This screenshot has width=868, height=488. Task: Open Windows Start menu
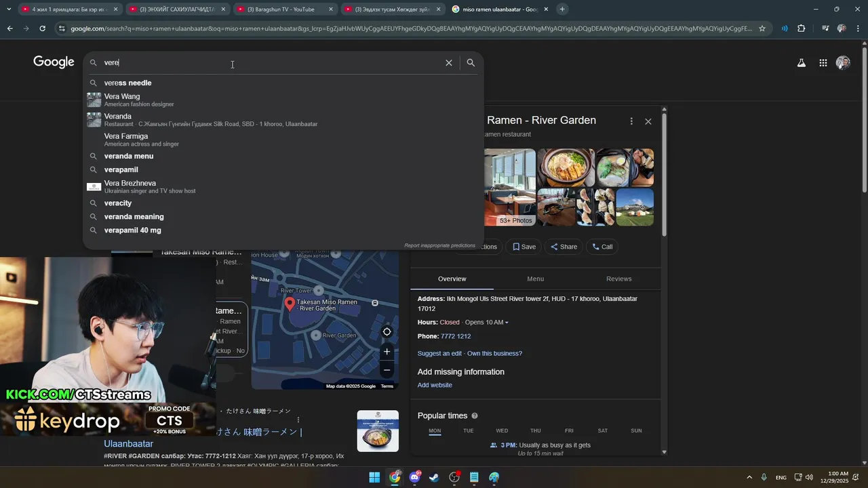374,477
